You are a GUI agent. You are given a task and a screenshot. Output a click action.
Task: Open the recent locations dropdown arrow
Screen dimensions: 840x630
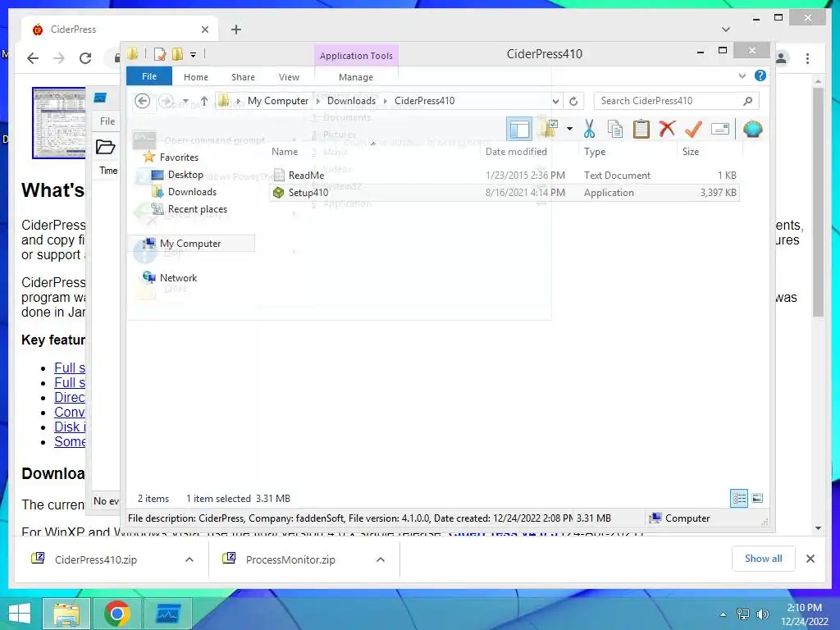(x=185, y=101)
